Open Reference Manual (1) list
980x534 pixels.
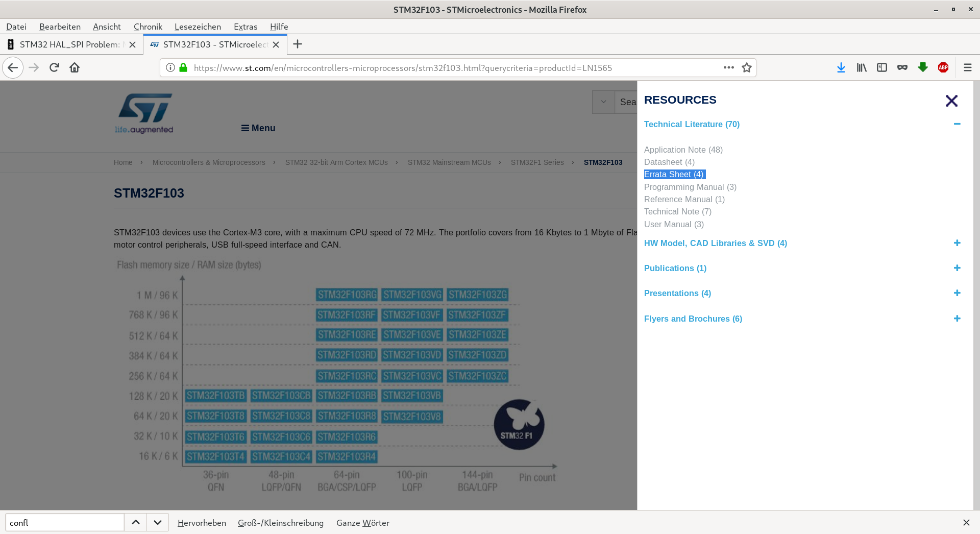[x=684, y=199]
